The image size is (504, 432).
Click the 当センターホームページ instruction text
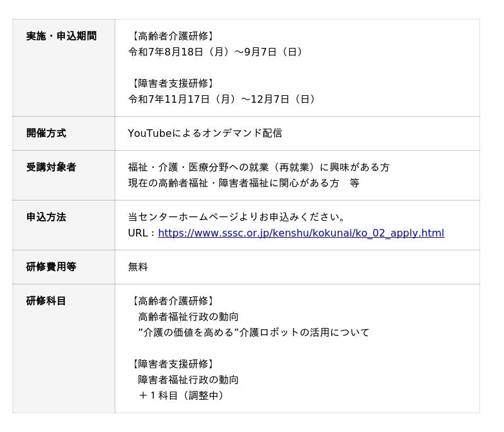tap(237, 217)
